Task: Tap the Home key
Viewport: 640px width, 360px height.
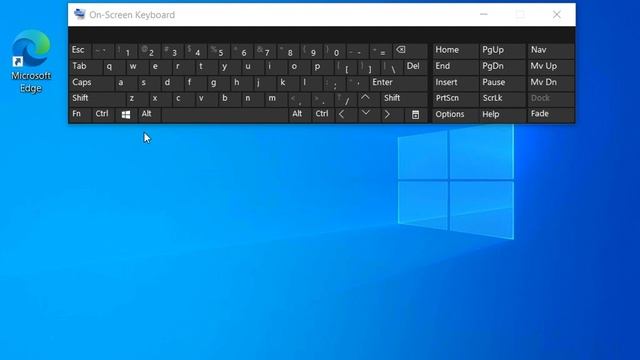Action: [x=455, y=51]
